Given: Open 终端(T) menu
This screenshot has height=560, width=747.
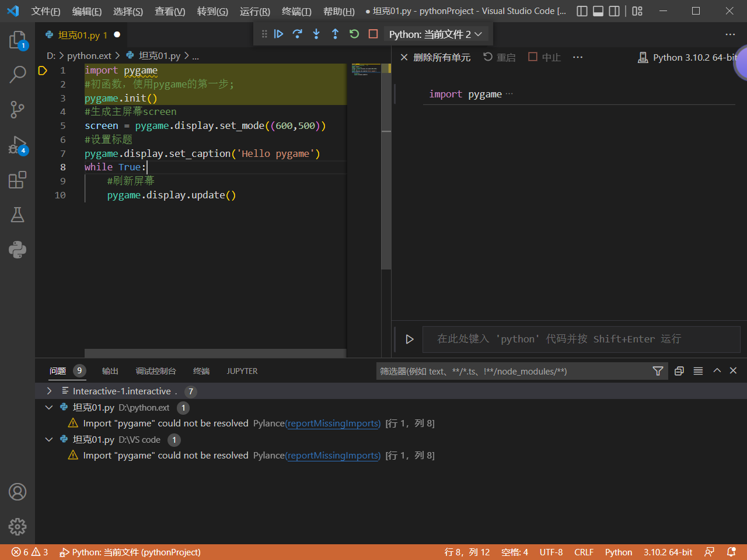Looking at the screenshot, I should pos(296,11).
